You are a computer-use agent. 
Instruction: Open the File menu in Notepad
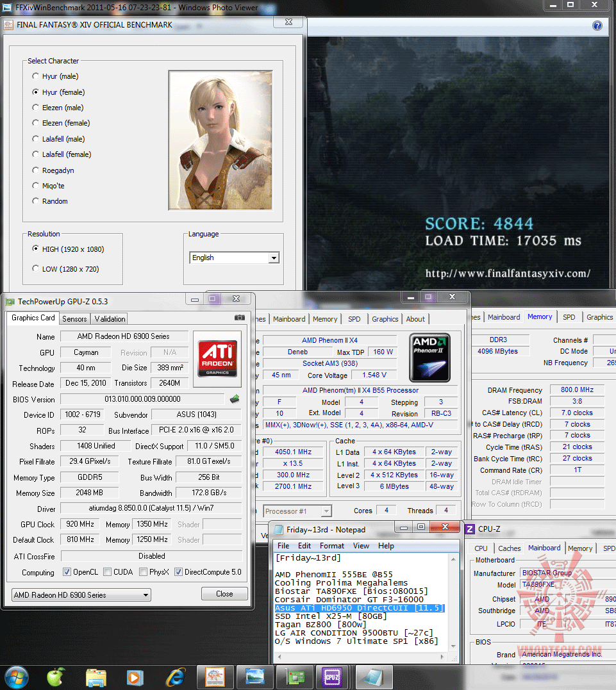(x=283, y=546)
